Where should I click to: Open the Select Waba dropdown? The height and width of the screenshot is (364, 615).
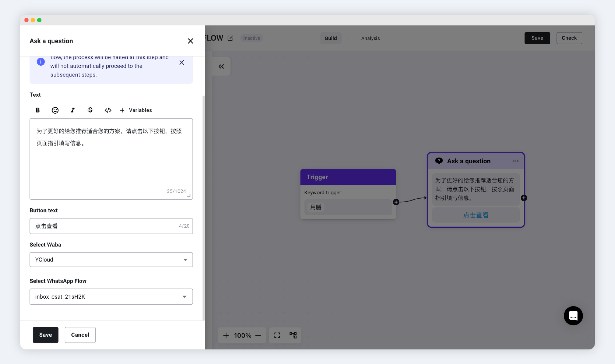(111, 260)
